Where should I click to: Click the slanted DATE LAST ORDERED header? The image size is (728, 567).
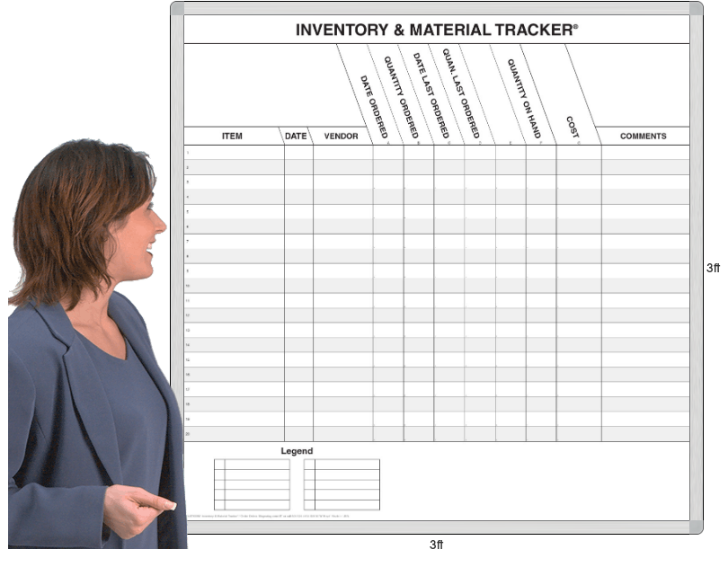pyautogui.click(x=431, y=94)
